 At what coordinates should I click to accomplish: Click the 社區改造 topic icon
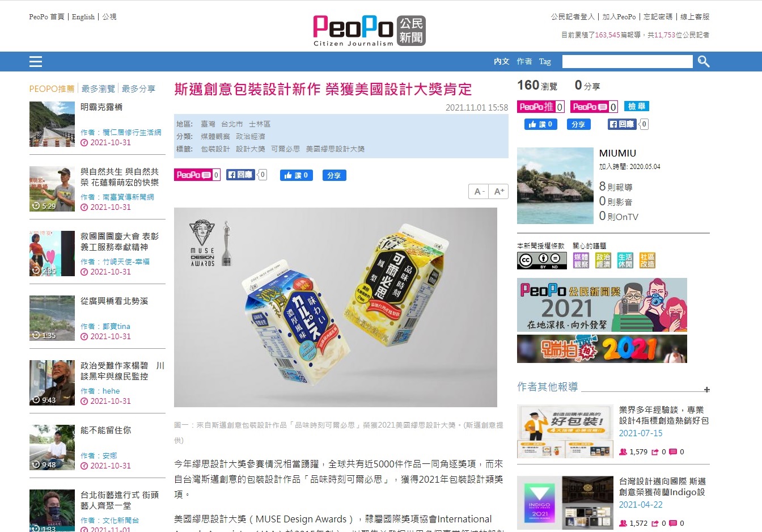click(x=647, y=260)
